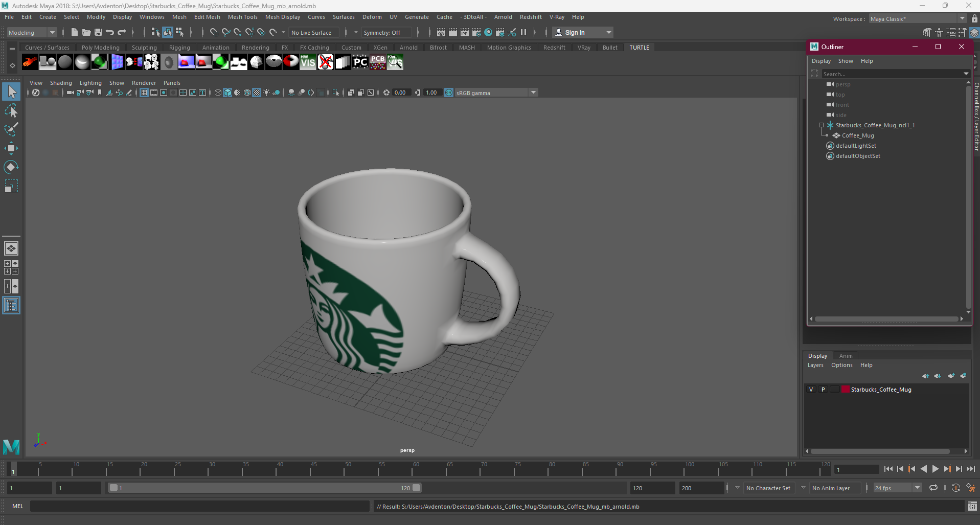Select the arrow Select tool
Screen dimensions: 980x525
coord(11,92)
